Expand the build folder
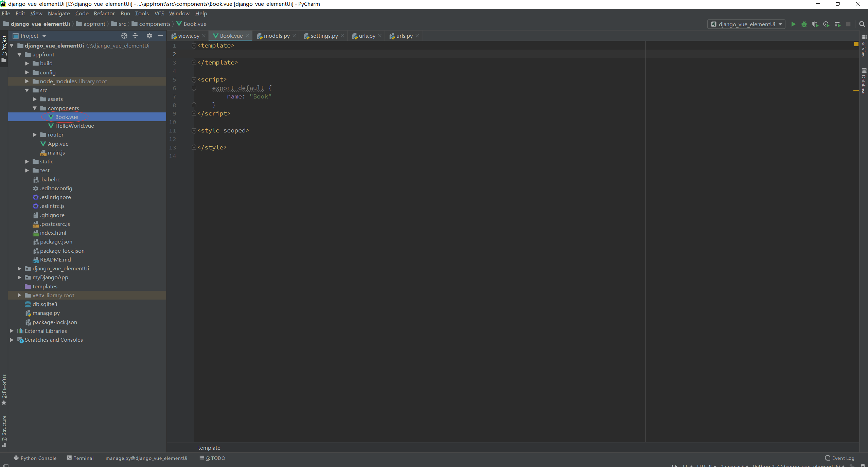This screenshot has height=467, width=868. coord(27,64)
